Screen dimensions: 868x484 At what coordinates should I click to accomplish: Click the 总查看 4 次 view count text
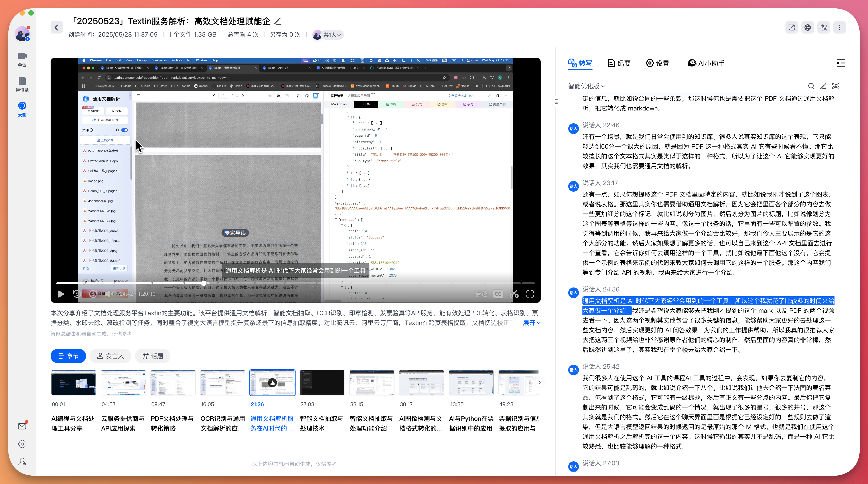click(243, 35)
